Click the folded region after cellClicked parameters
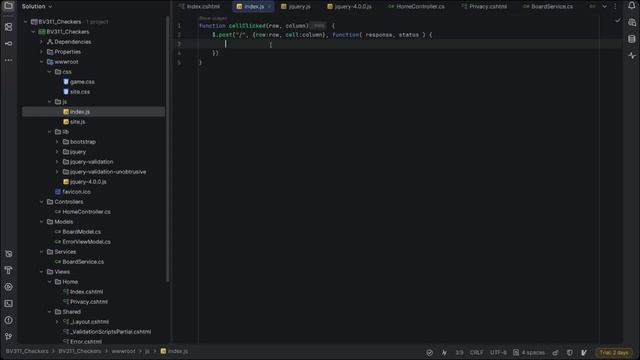This screenshot has height=360, width=640. coord(319,26)
